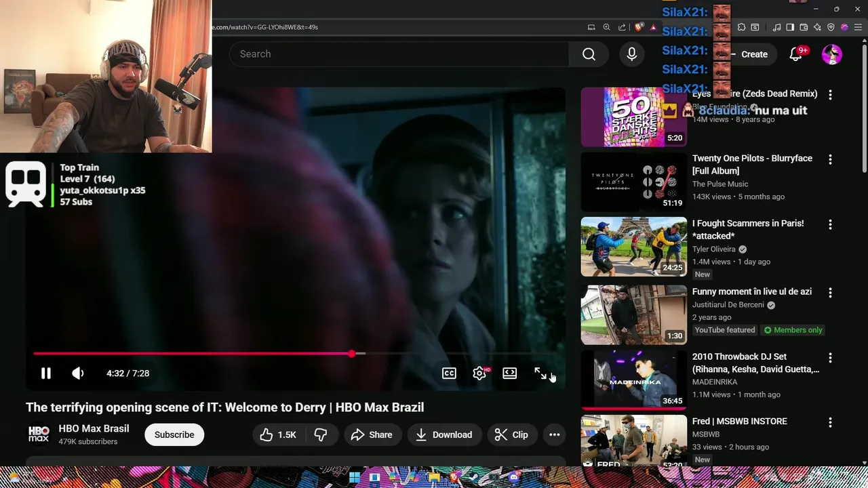Click the page vertical scrollbar

(864, 108)
